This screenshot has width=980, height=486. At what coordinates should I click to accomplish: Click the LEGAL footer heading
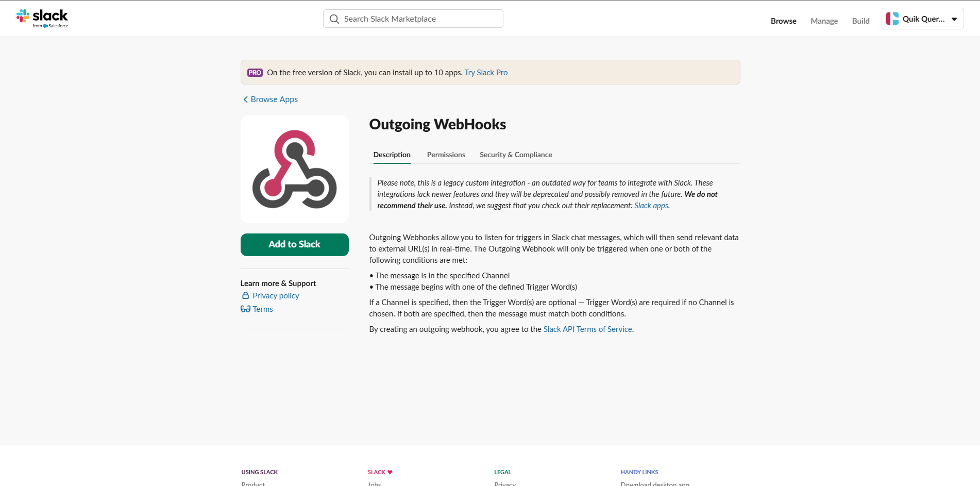pyautogui.click(x=503, y=472)
